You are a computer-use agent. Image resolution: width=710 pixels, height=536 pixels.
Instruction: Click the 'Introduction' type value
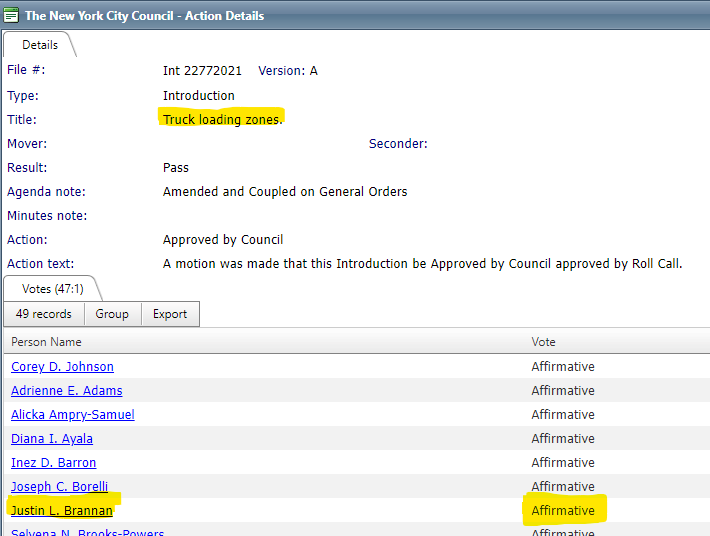(199, 96)
